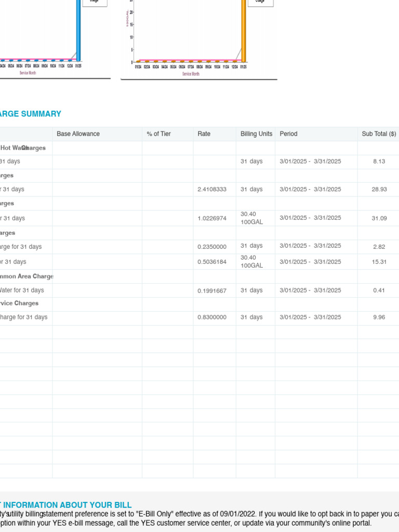Select the 2.82 sub total value

point(379,247)
